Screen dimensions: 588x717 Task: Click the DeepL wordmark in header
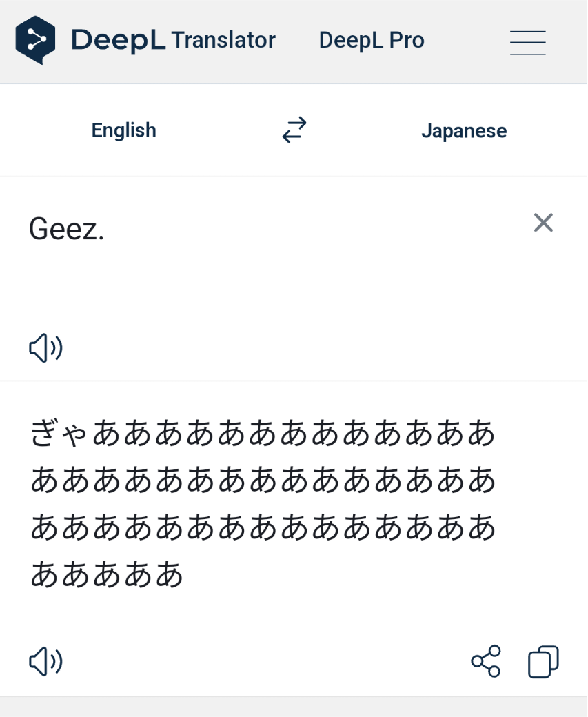pos(118,40)
